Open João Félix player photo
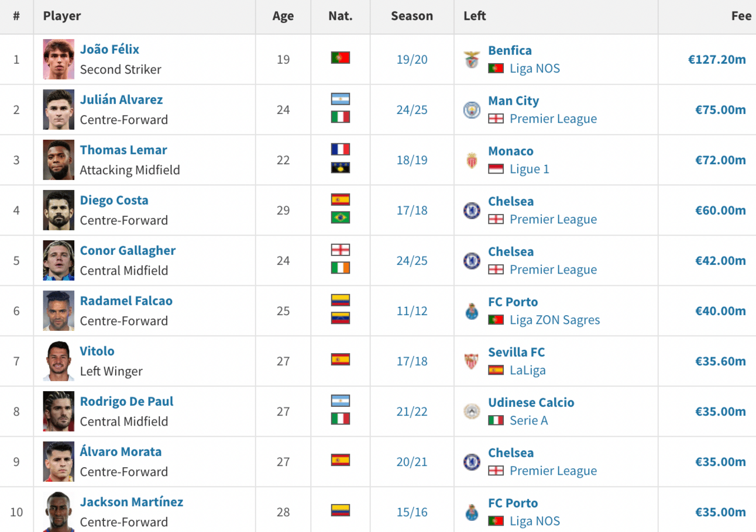756x532 pixels. click(x=59, y=59)
